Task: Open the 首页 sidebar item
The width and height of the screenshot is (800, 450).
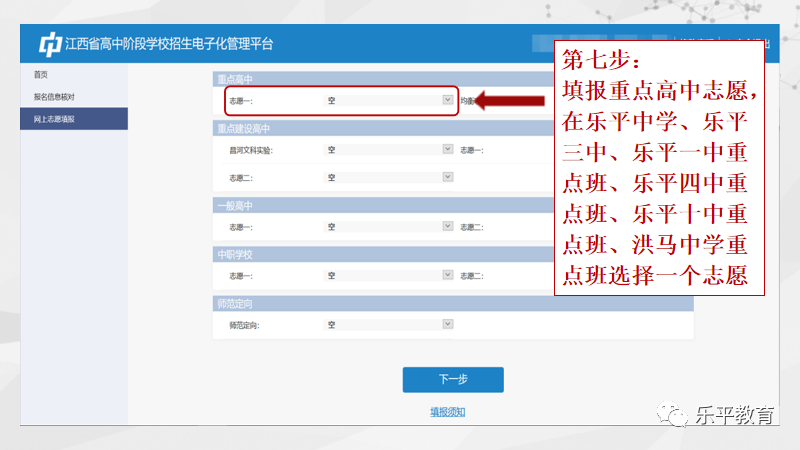Action: click(x=41, y=75)
